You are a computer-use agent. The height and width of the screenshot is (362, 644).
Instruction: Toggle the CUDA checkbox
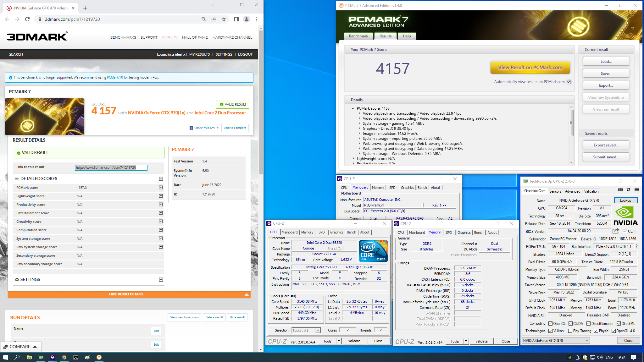570,323
